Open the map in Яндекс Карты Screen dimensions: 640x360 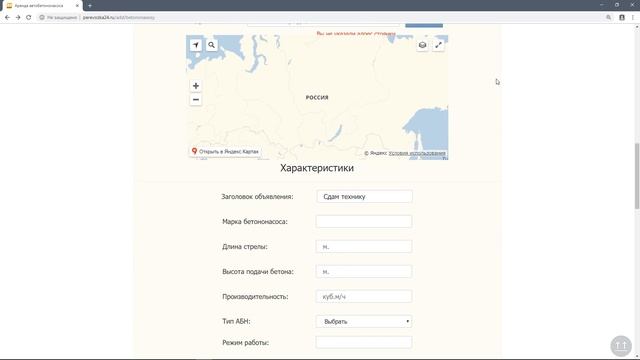225,151
